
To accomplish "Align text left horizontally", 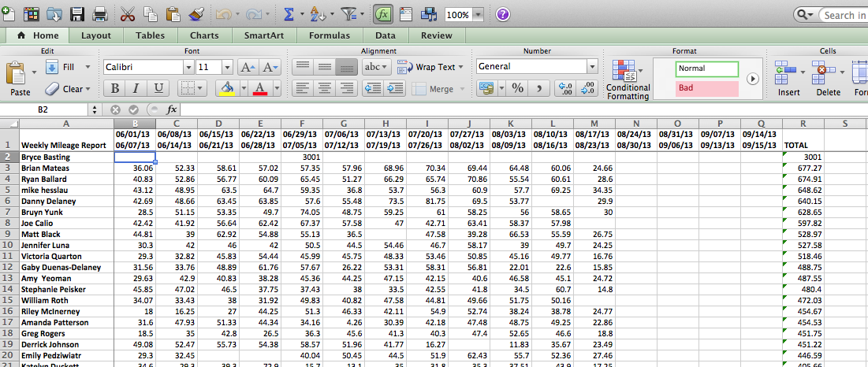I will tap(302, 88).
